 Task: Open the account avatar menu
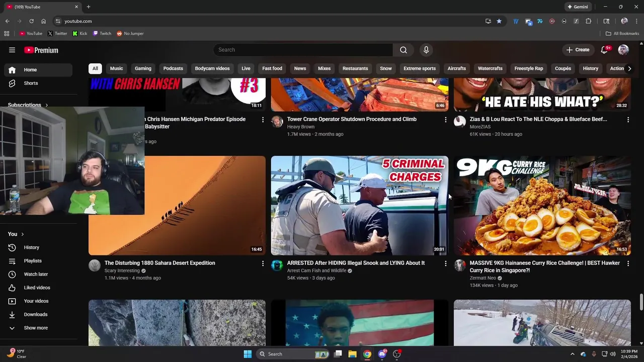tap(623, 50)
